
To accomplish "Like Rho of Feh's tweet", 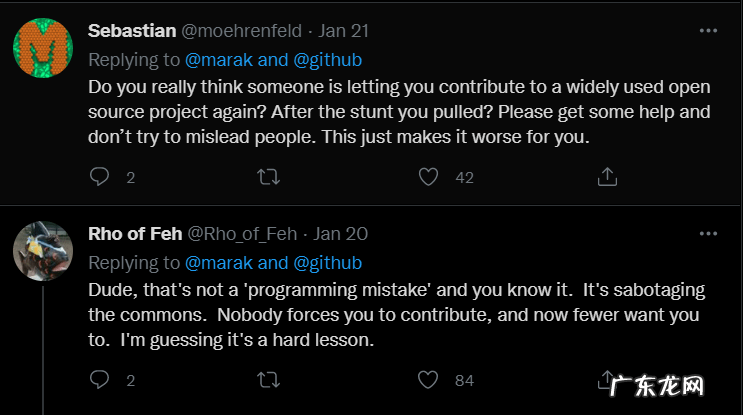I will coord(429,380).
